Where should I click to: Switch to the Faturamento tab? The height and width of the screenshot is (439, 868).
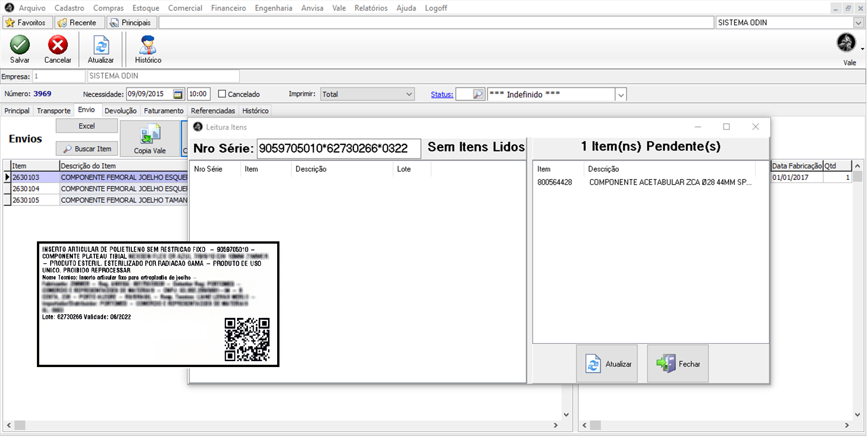coord(164,111)
